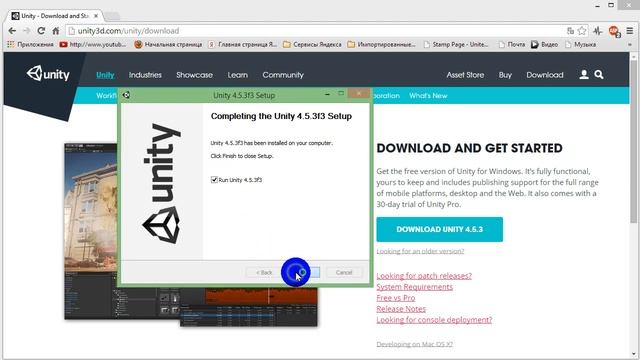Click the pulse extension icon in the toolbar
The image size is (640, 360).
598,31
